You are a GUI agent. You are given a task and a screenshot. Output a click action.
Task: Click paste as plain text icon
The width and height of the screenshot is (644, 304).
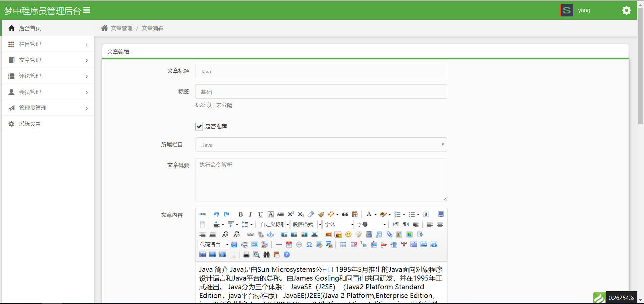pos(355,214)
